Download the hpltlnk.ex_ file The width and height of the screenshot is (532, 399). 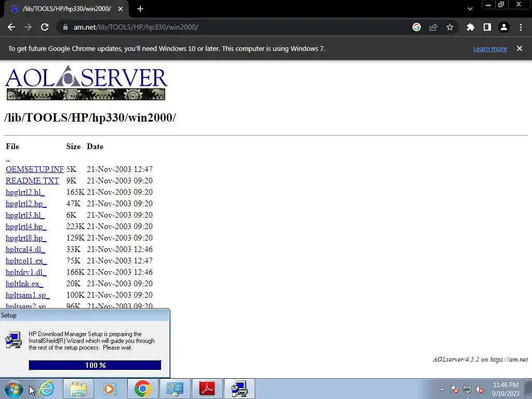[x=24, y=284]
